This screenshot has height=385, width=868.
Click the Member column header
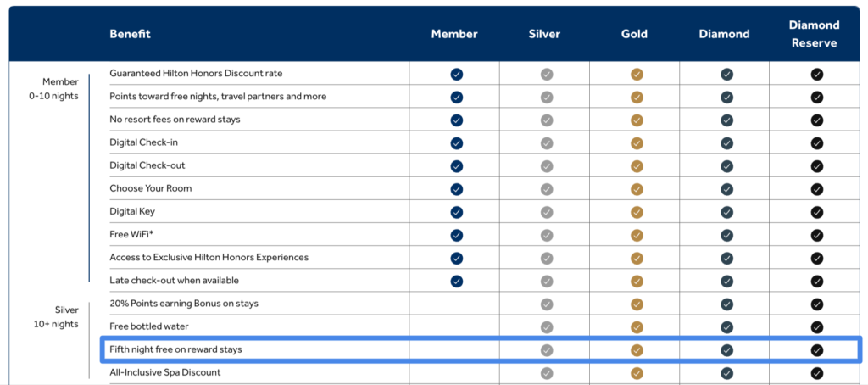(x=454, y=34)
